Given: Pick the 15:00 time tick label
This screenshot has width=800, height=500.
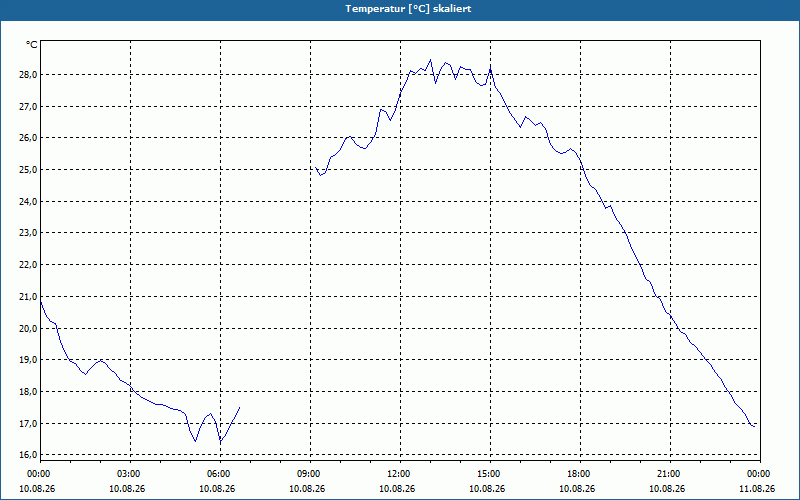Looking at the screenshot, I should pyautogui.click(x=490, y=474).
